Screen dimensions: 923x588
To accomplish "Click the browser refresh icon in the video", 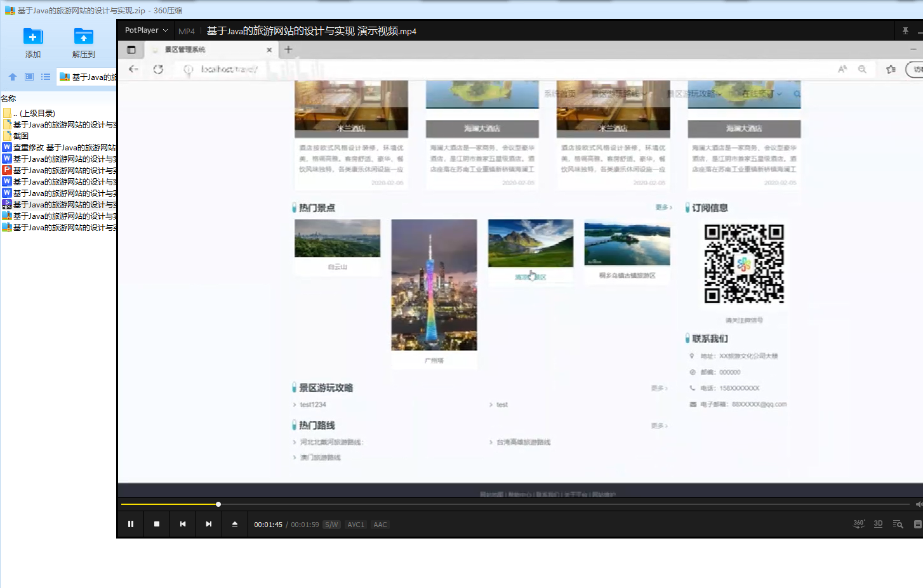I will coord(158,69).
